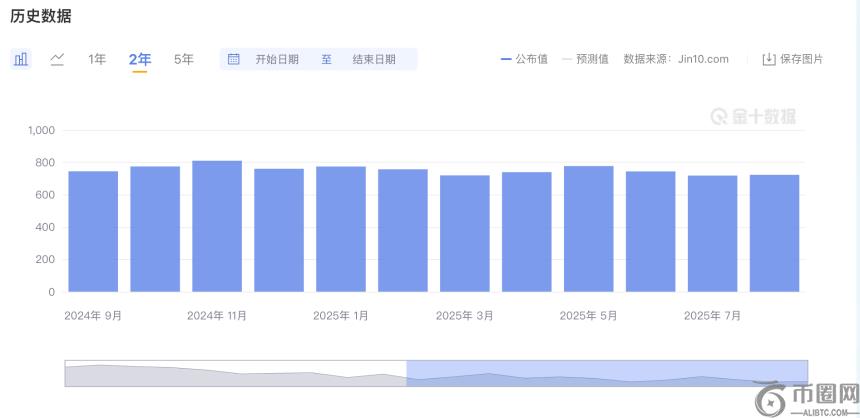Screen dimensions: 860x418
Task: Click the calendar icon in date range
Action: [x=234, y=59]
